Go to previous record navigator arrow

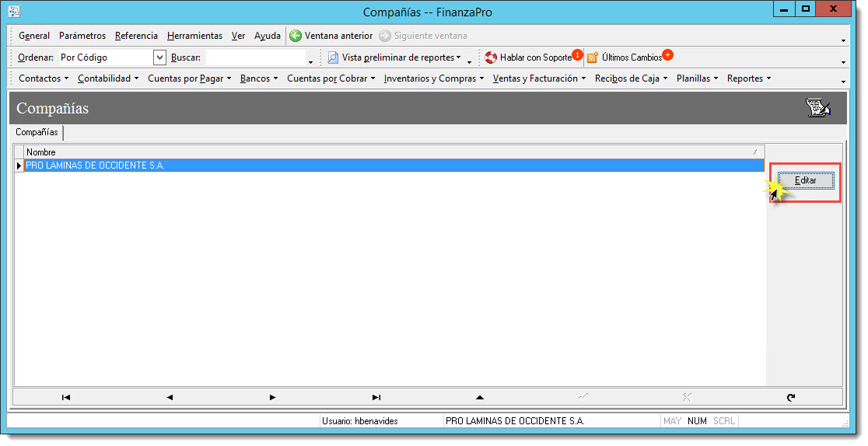[x=170, y=397]
